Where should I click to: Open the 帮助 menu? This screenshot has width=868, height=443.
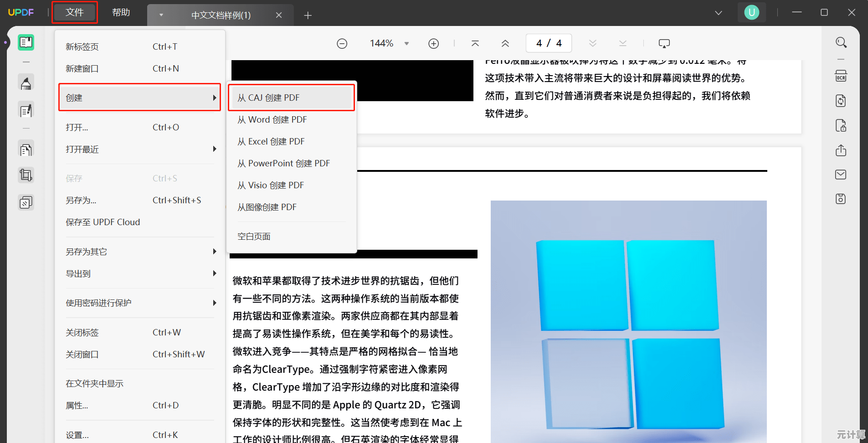coord(120,12)
